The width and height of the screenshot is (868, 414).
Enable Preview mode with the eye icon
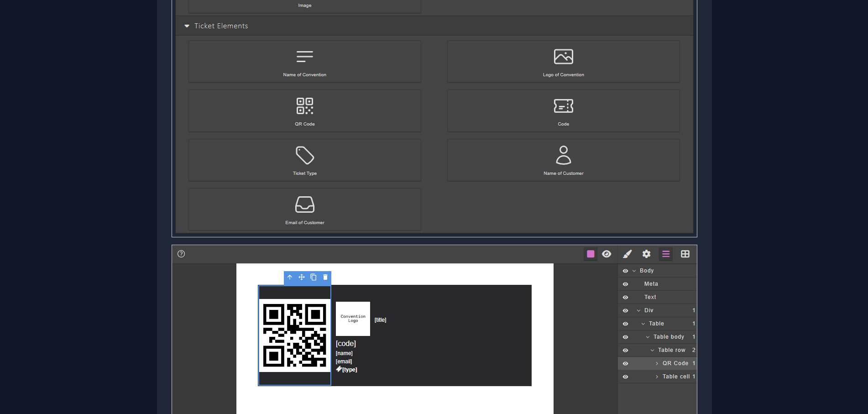tap(607, 254)
